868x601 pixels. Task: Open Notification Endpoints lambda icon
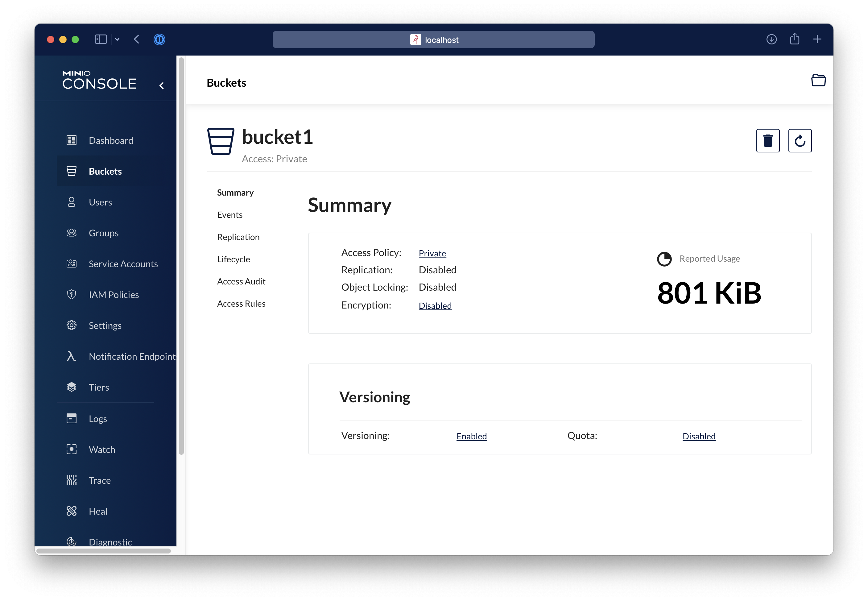point(72,356)
